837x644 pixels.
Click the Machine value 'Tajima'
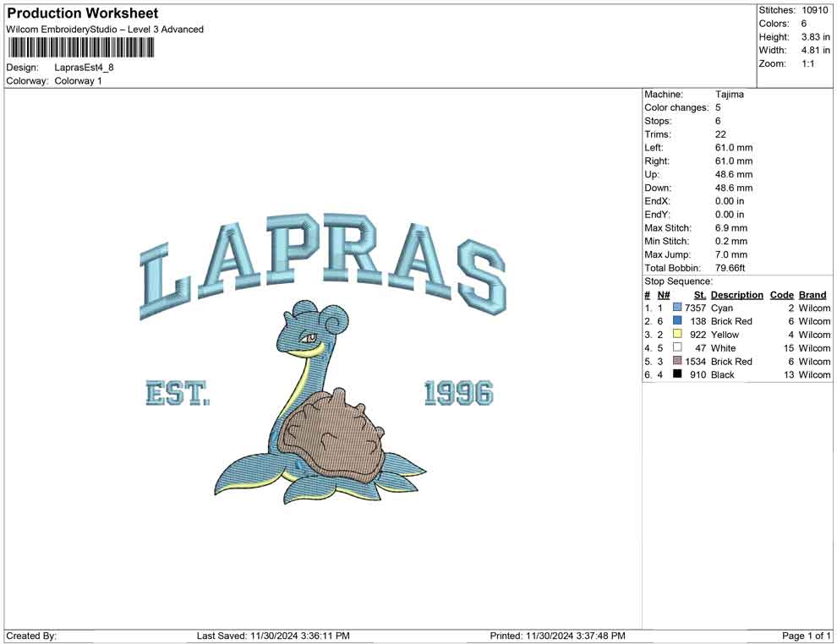(729, 94)
